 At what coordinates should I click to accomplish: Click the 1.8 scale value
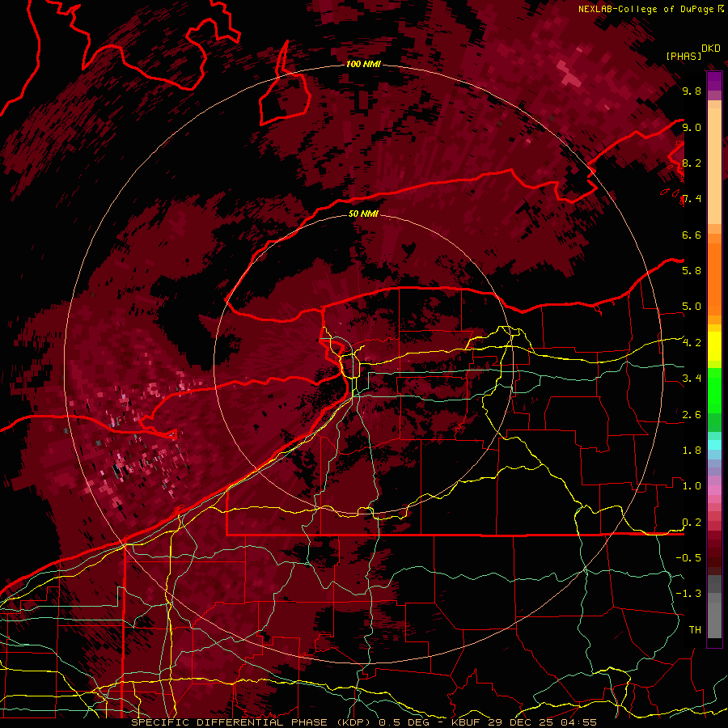692,450
